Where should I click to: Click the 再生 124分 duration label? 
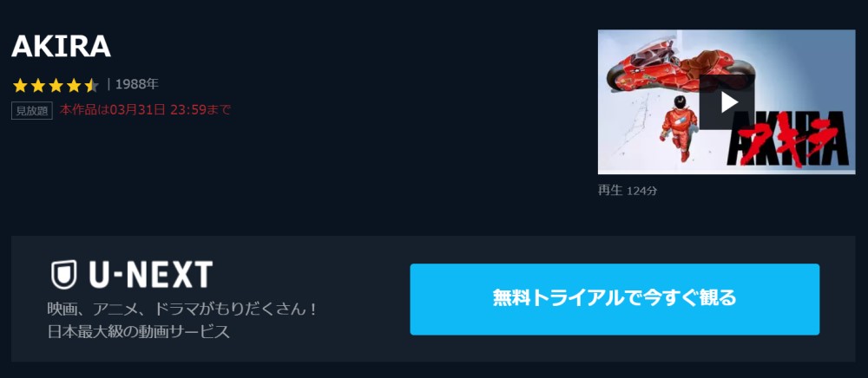[x=628, y=191]
